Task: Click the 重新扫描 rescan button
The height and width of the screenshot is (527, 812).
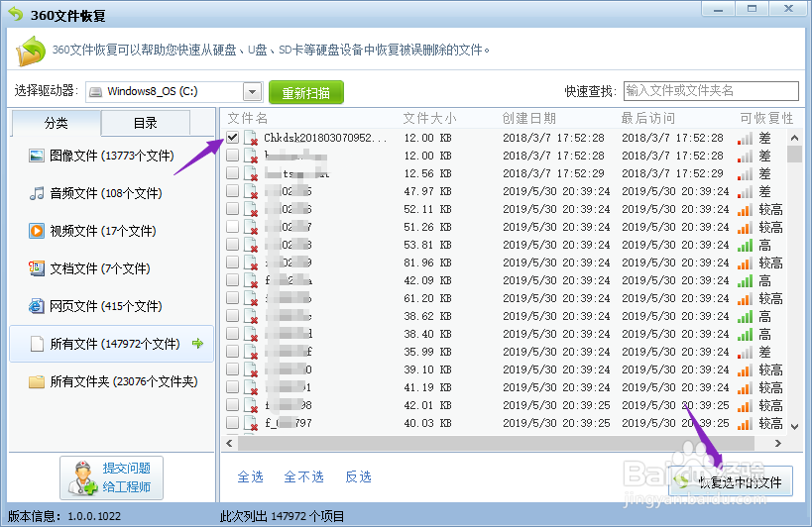Action: pos(306,92)
